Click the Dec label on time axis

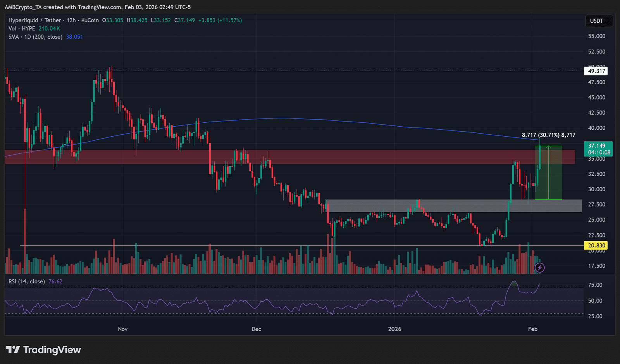click(256, 329)
